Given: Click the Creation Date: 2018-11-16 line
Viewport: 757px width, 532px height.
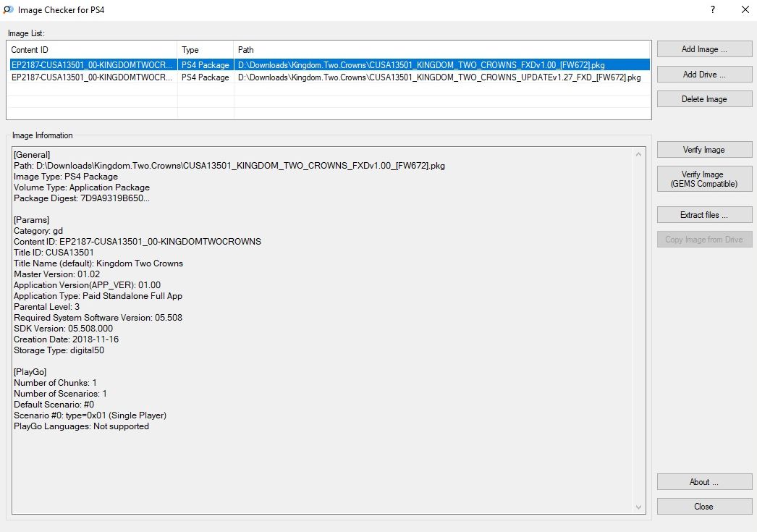Looking at the screenshot, I should coord(66,339).
